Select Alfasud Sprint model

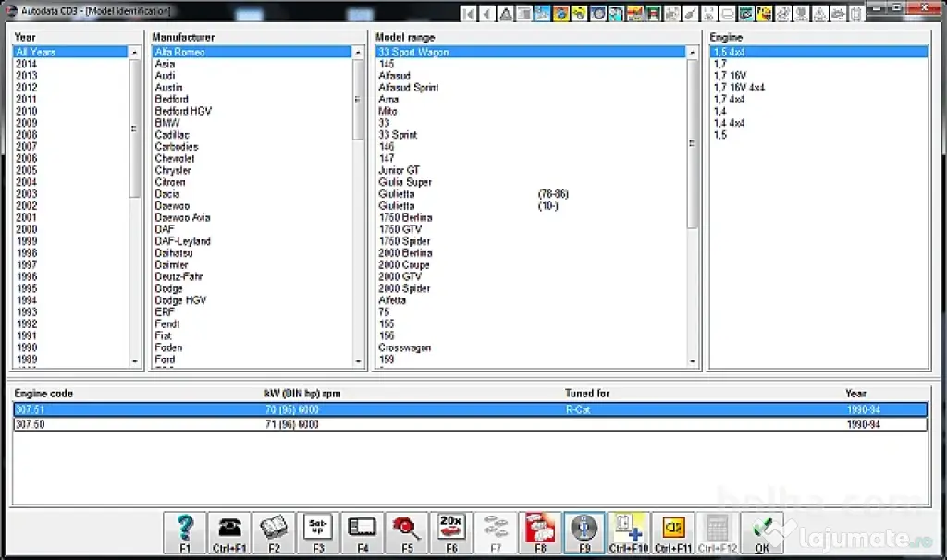pos(530,88)
